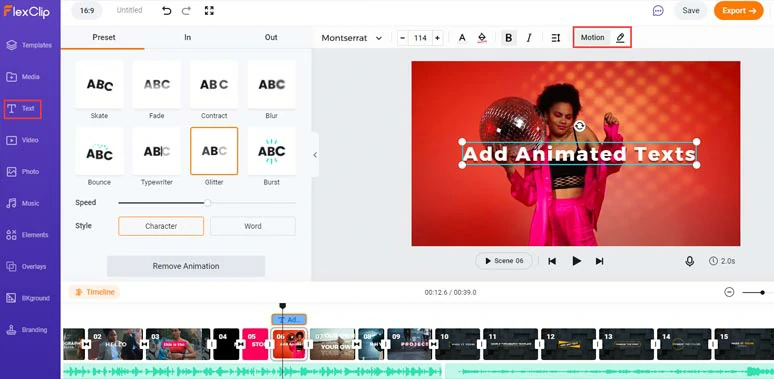Select the Burst animation preset
The height and width of the screenshot is (379, 774).
click(271, 151)
